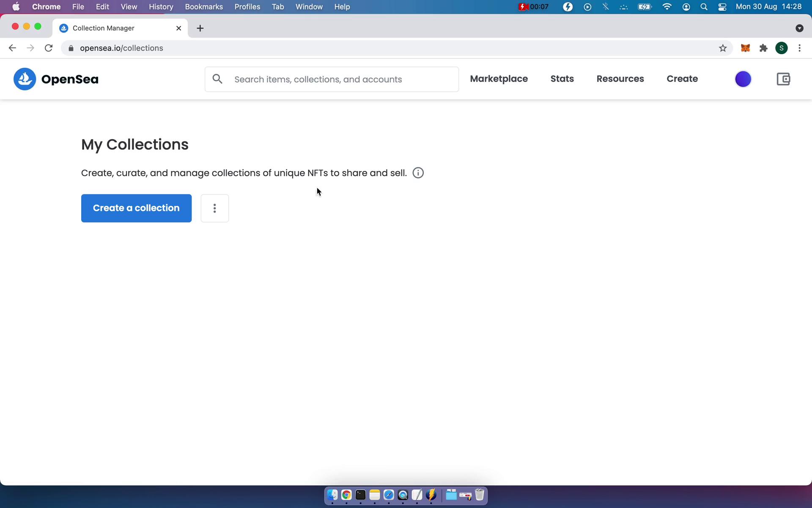Screen dimensions: 812x508
Task: Click the three-dot more options button
Action: tap(214, 208)
